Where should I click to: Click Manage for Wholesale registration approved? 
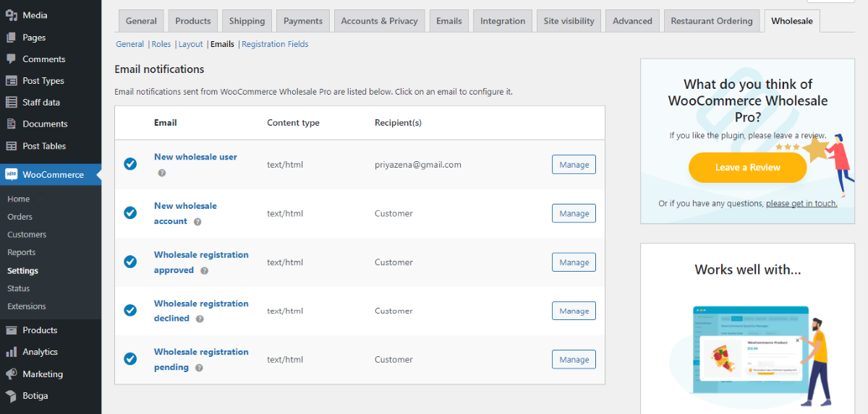[574, 262]
